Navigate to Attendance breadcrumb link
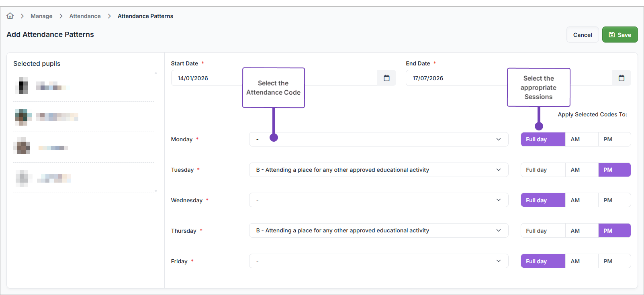This screenshot has width=644, height=295. (85, 16)
